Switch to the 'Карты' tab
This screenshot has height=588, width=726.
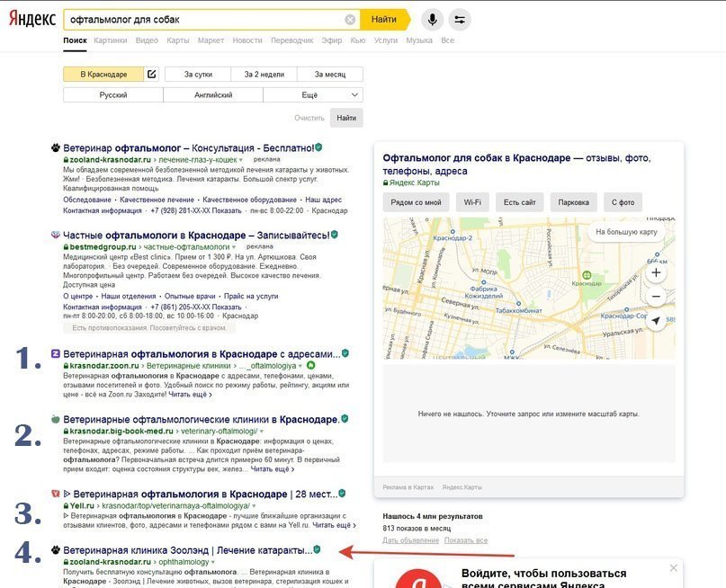click(x=178, y=40)
